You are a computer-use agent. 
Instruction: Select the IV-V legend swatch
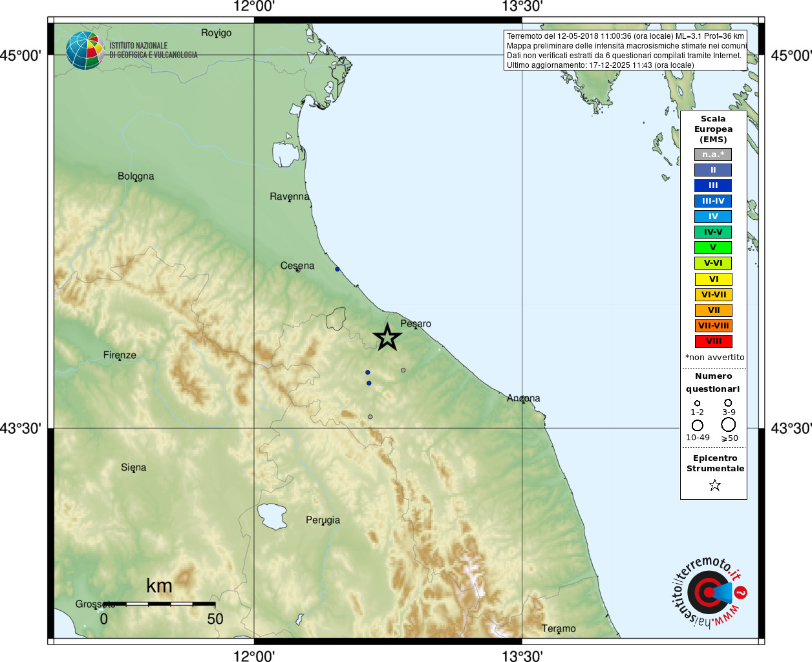(x=713, y=232)
